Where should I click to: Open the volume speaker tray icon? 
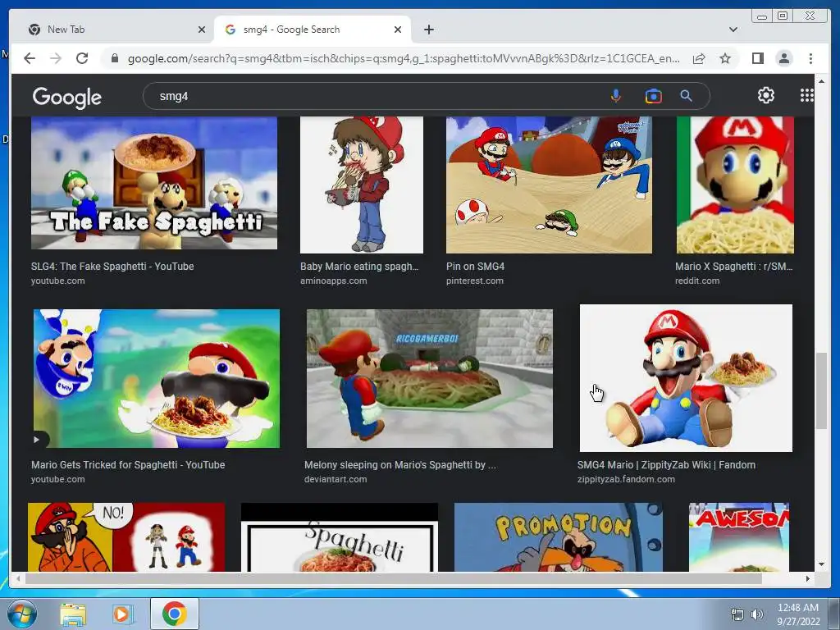[x=757, y=614]
